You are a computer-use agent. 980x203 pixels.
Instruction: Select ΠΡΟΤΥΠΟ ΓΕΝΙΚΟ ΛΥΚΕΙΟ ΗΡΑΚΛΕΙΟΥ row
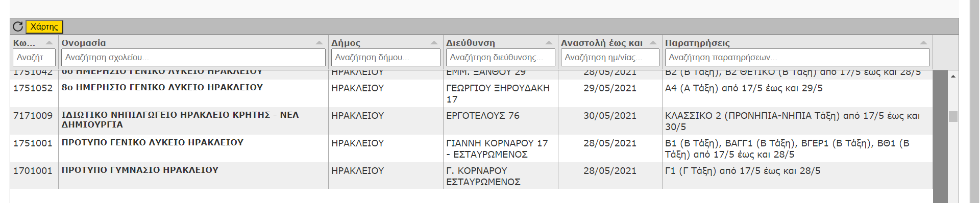click(x=471, y=148)
